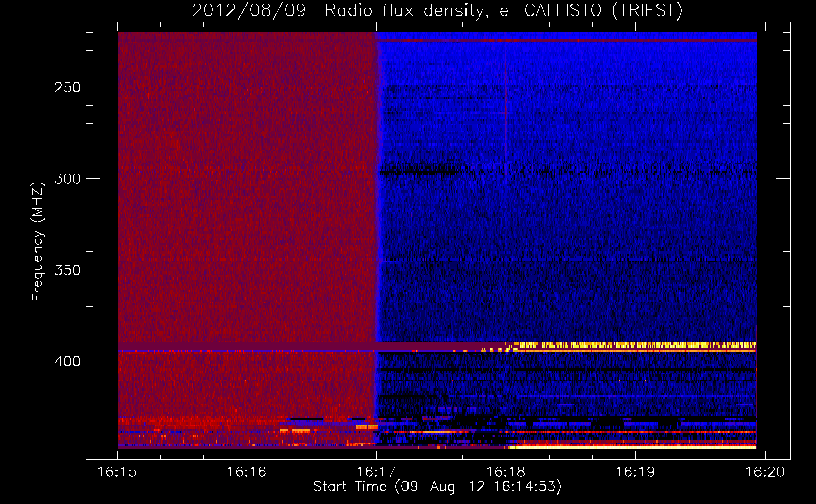Image resolution: width=816 pixels, height=504 pixels.
Task: Click the 16:16 time tick label
Action: point(247,472)
